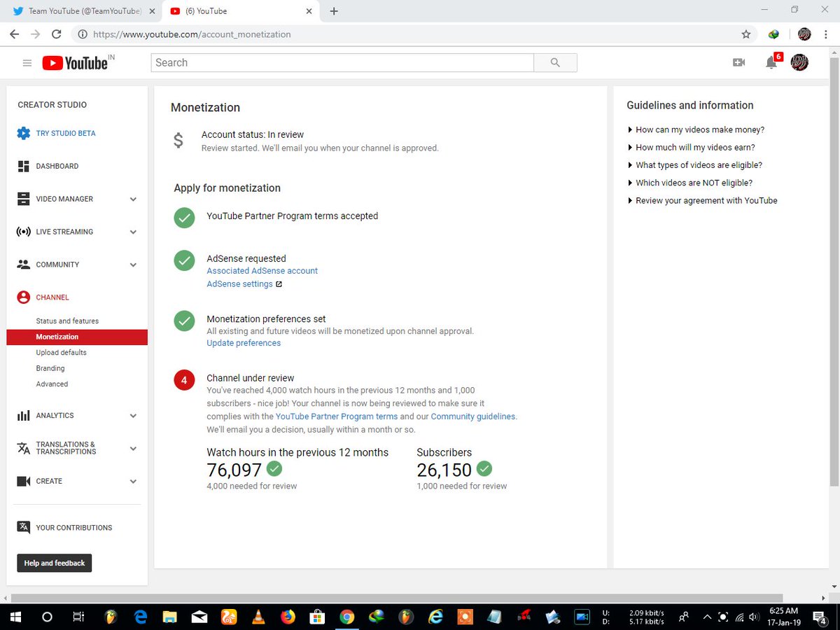
Task: Open the Chrome three-dot menu
Action: [x=827, y=34]
